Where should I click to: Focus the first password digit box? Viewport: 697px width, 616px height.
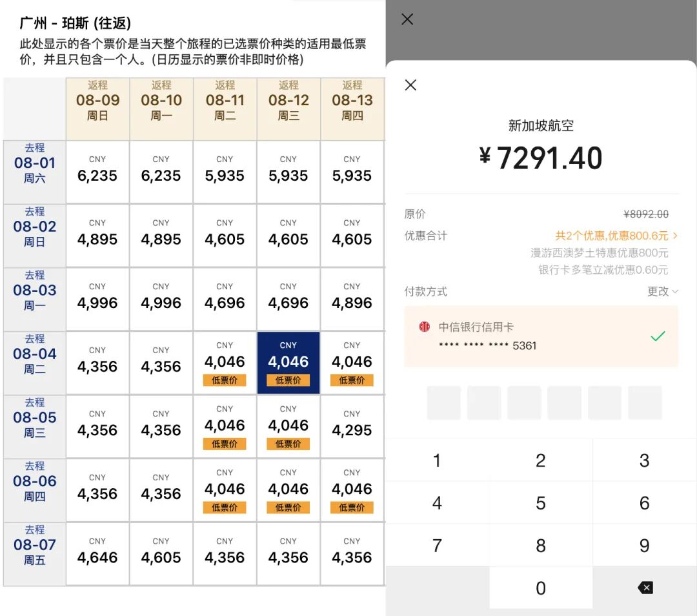(x=443, y=403)
